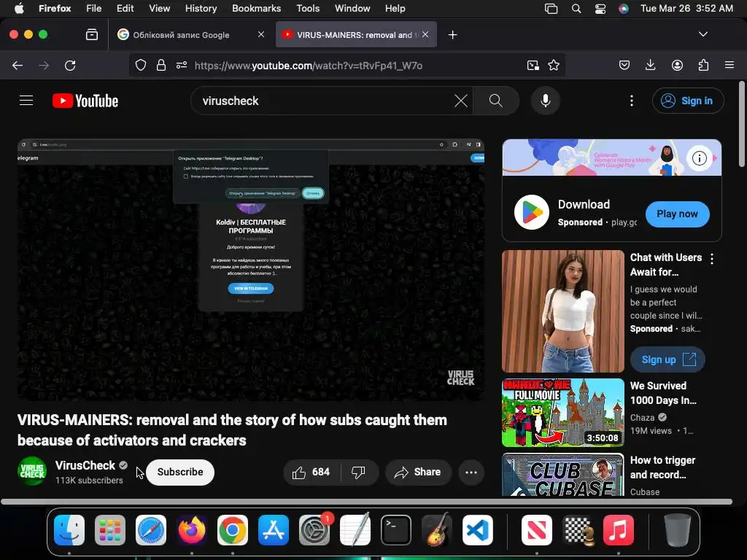747x560 pixels.
Task: Sign in to YouTube
Action: [x=688, y=101]
